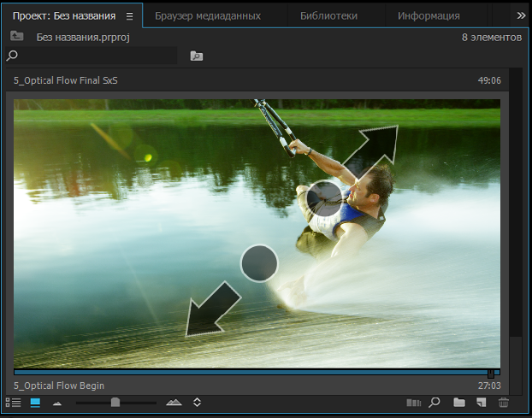The image size is (532, 418).
Task: Click the thumbnail size zoom slider handle
Action: click(x=115, y=403)
